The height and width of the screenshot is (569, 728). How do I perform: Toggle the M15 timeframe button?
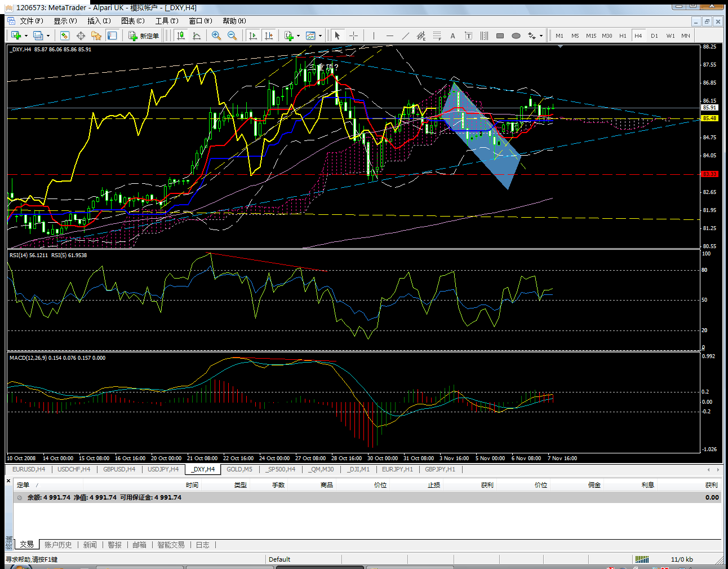(591, 36)
